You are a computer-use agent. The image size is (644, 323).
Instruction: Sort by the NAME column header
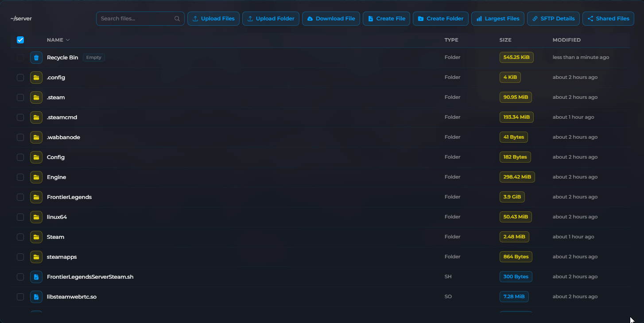coord(58,40)
